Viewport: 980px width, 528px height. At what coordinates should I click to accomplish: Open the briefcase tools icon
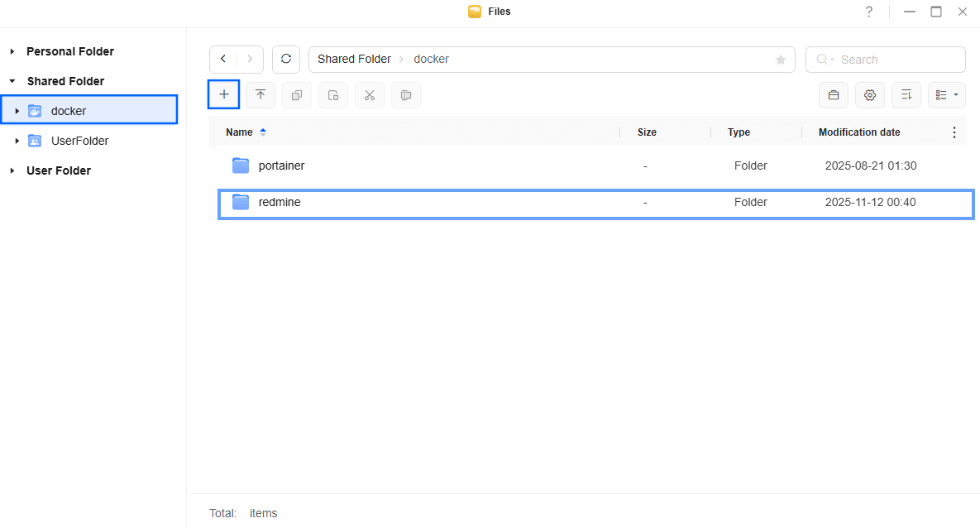coord(834,95)
